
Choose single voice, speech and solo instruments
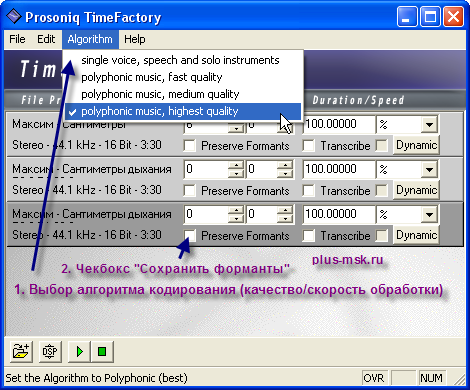coord(183,60)
